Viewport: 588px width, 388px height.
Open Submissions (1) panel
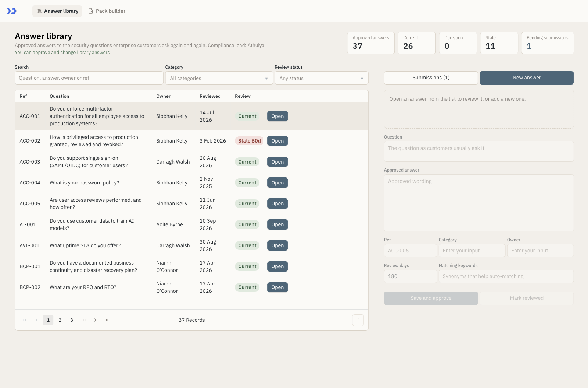pyautogui.click(x=431, y=78)
